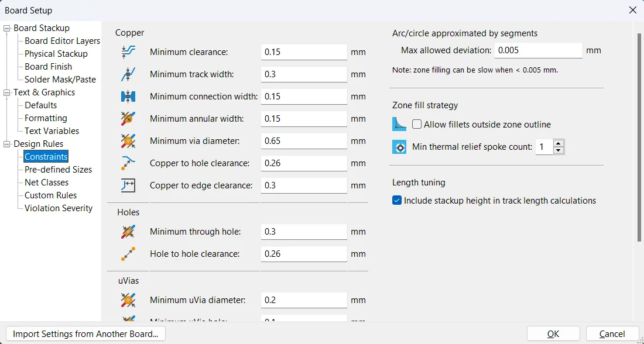
Task: Collapse the Text & Graphics tree node
Action: 7,92
